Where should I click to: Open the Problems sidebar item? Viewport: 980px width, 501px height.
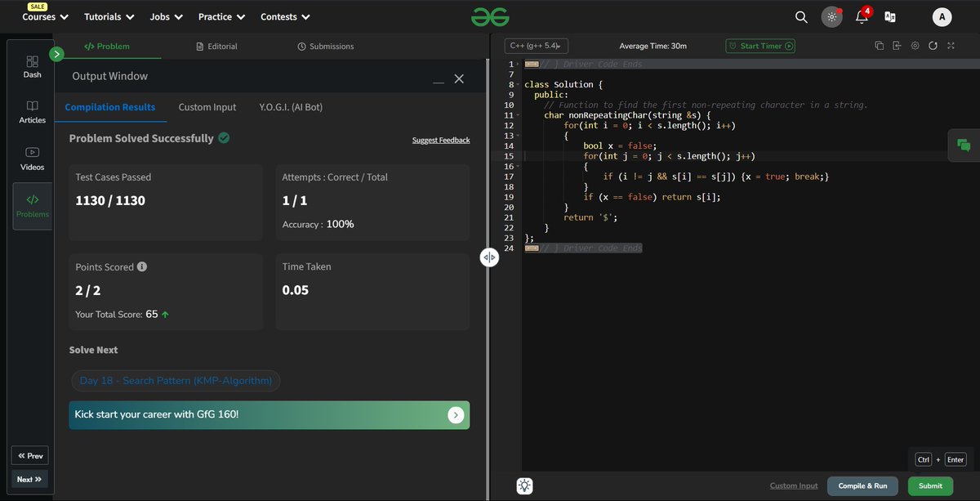(33, 206)
